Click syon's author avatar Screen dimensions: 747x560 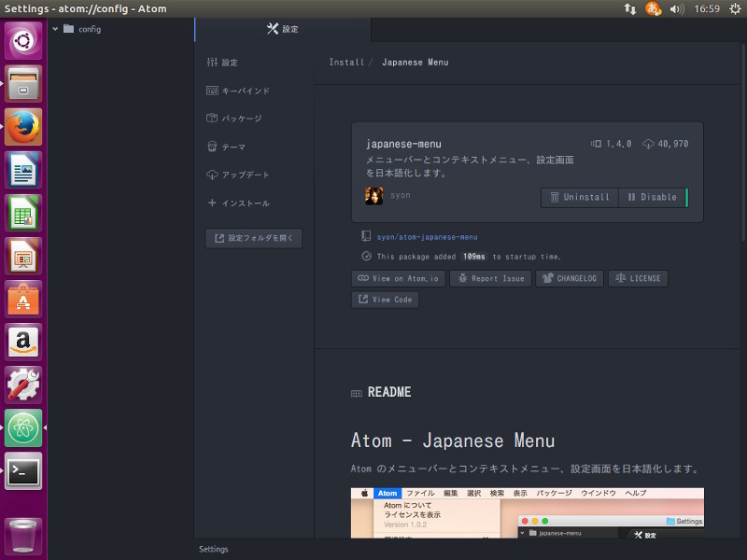[x=374, y=195]
